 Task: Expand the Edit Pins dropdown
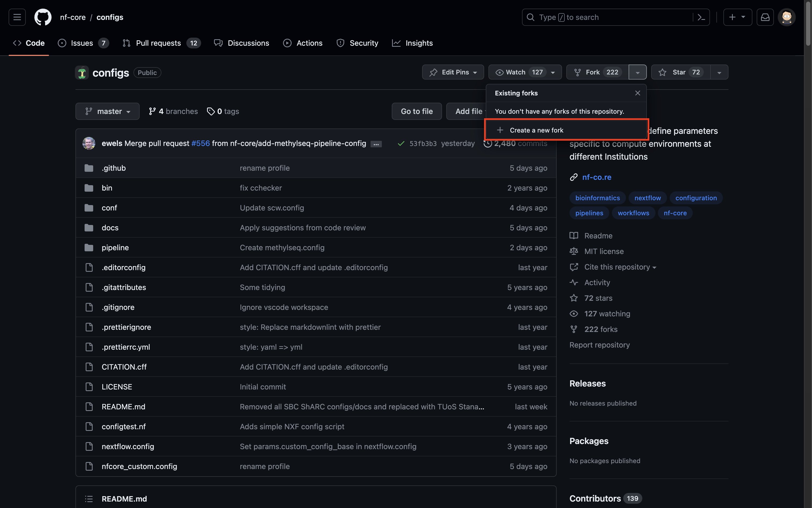click(x=453, y=72)
